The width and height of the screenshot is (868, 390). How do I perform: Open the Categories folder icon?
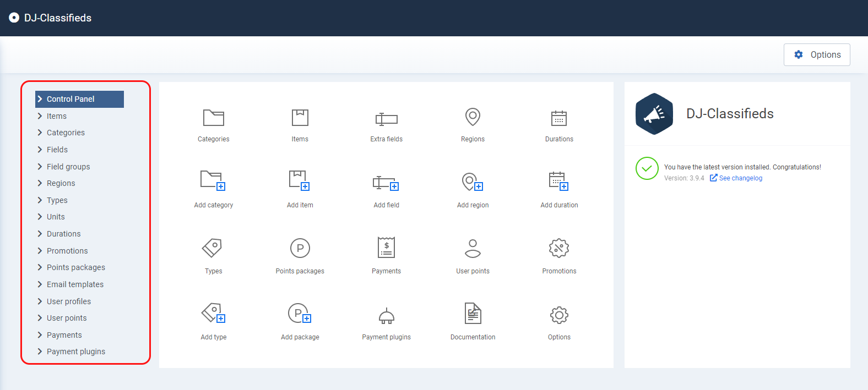point(214,118)
